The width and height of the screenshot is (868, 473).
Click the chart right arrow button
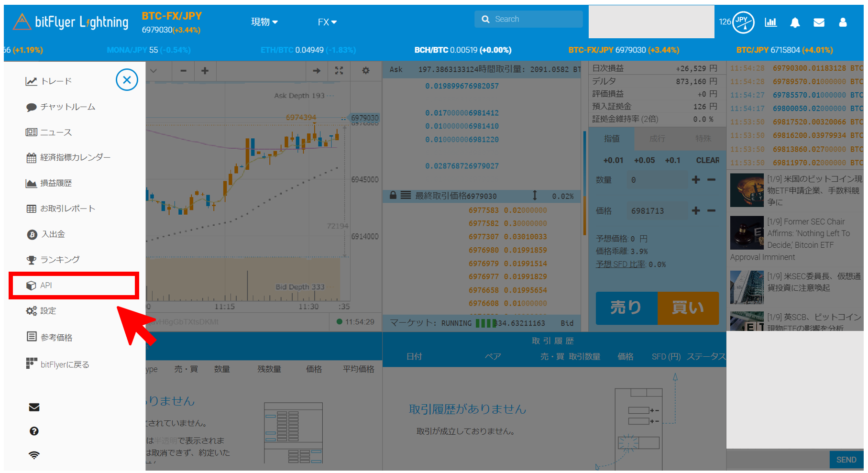click(317, 71)
